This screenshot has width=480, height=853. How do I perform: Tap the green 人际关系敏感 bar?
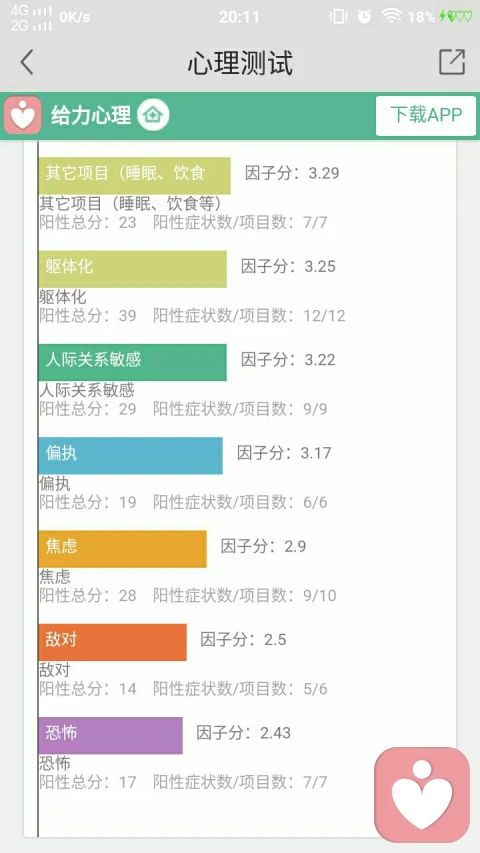click(132, 362)
